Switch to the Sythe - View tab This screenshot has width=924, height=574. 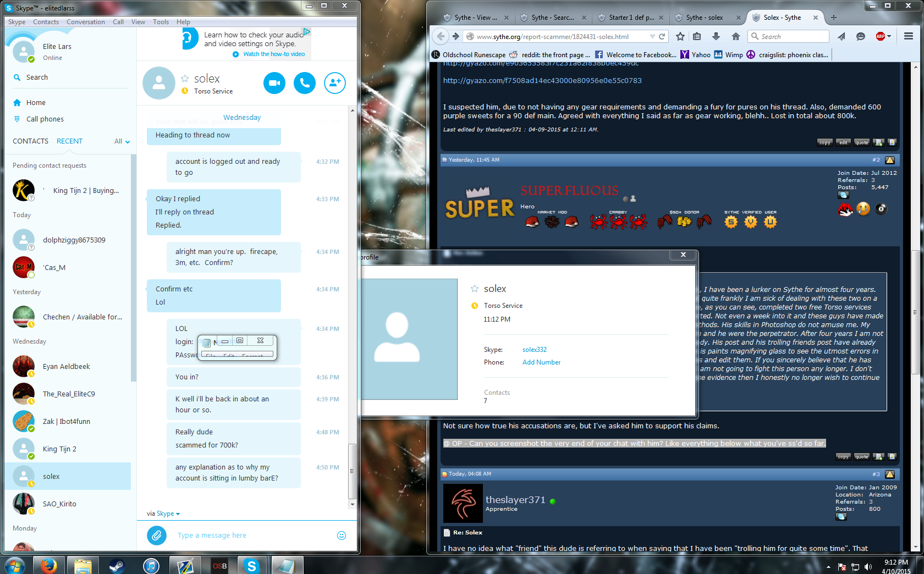tap(475, 18)
